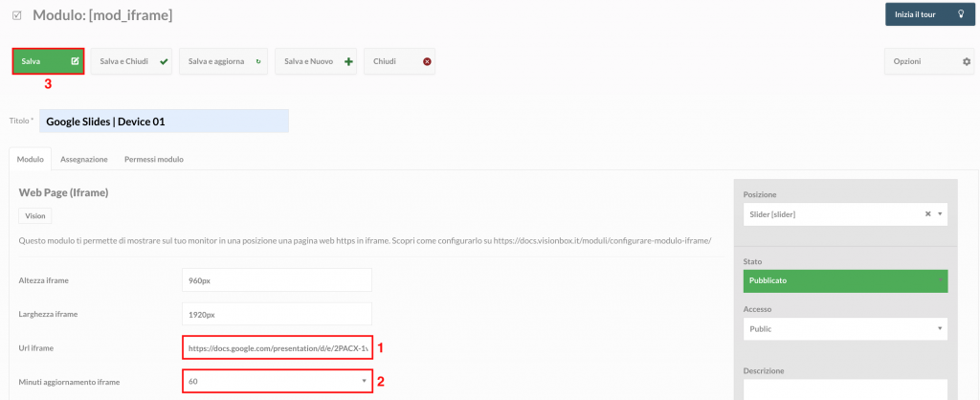Click the refresh icon on Salva e aggiorna
The height and width of the screenshot is (400, 980).
tap(258, 61)
